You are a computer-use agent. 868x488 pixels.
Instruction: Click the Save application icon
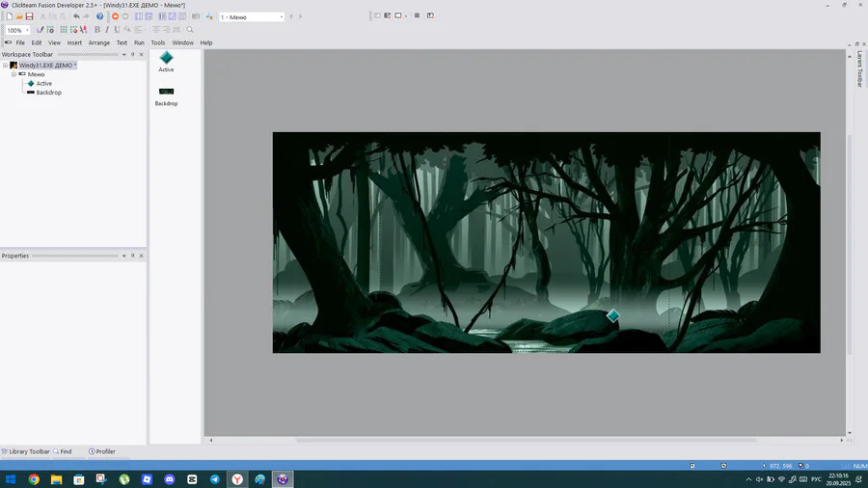point(29,16)
